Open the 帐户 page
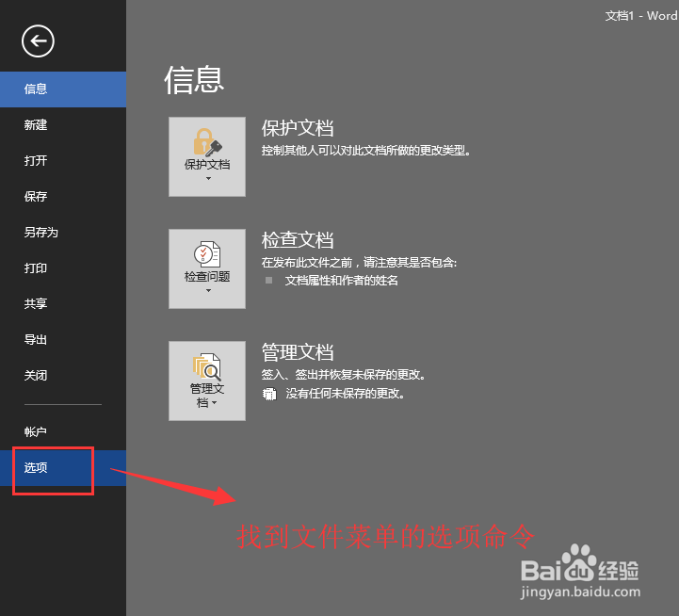Viewport: 679px width, 616px height. (x=63, y=432)
